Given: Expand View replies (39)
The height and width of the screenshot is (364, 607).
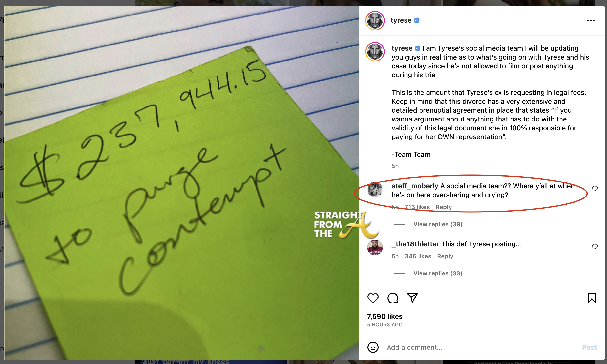Looking at the screenshot, I should 438,224.
